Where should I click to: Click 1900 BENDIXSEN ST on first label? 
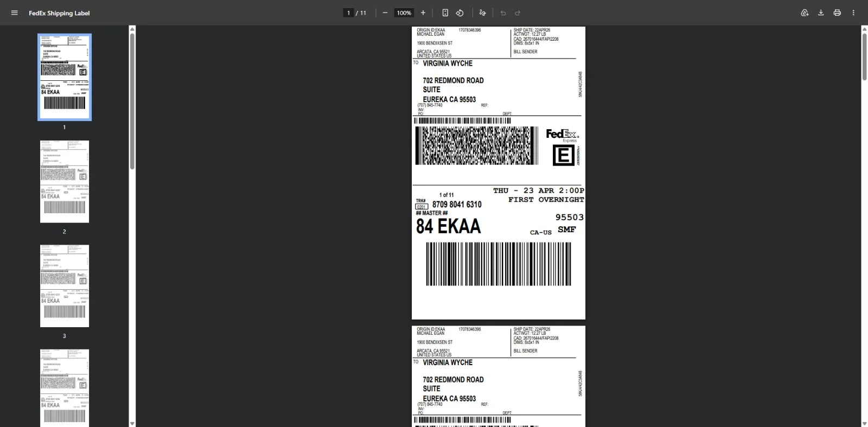(435, 43)
